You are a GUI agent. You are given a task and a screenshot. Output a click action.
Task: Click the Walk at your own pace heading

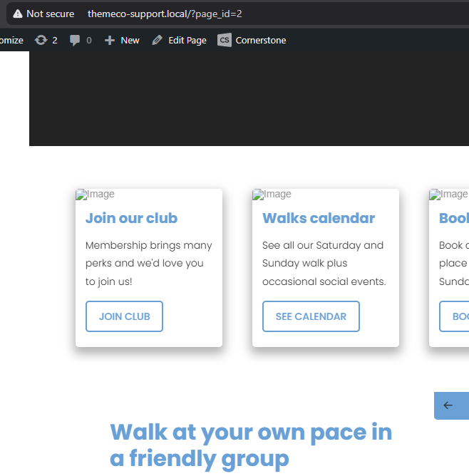(251, 445)
